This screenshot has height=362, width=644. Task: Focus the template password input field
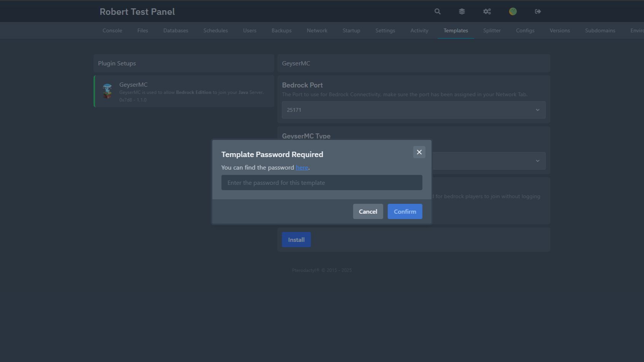(x=322, y=183)
